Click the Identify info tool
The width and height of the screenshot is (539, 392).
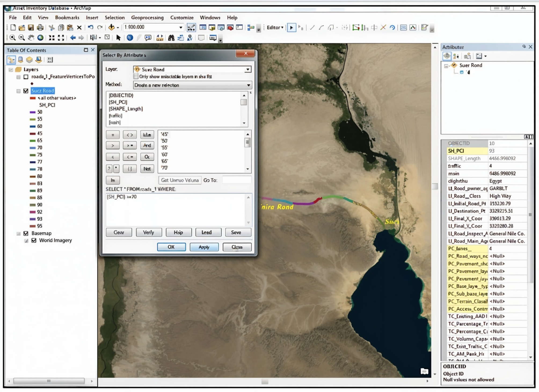(130, 38)
